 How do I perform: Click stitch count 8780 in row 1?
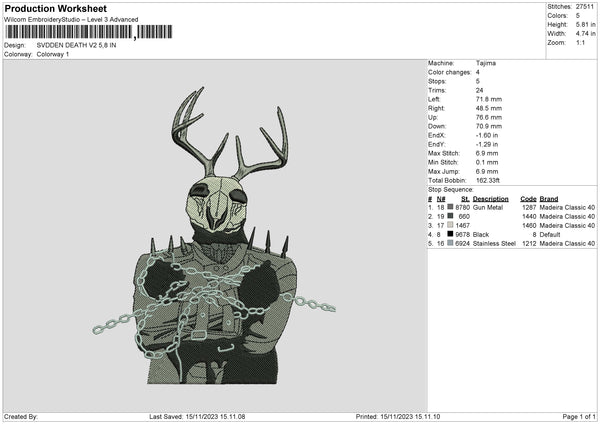point(463,207)
